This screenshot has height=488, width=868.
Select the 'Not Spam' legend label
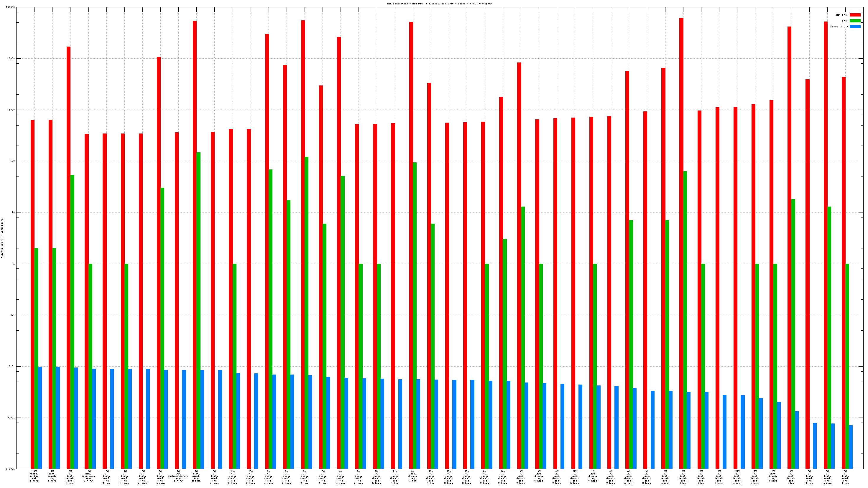(x=842, y=15)
